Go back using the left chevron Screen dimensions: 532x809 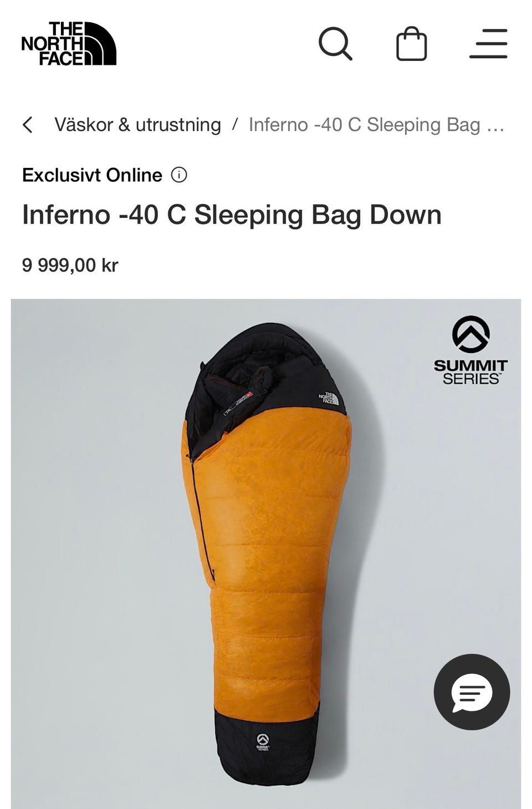tap(28, 125)
